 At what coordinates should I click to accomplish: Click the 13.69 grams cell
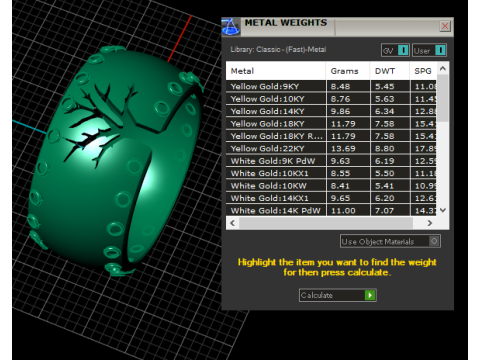tap(348, 148)
